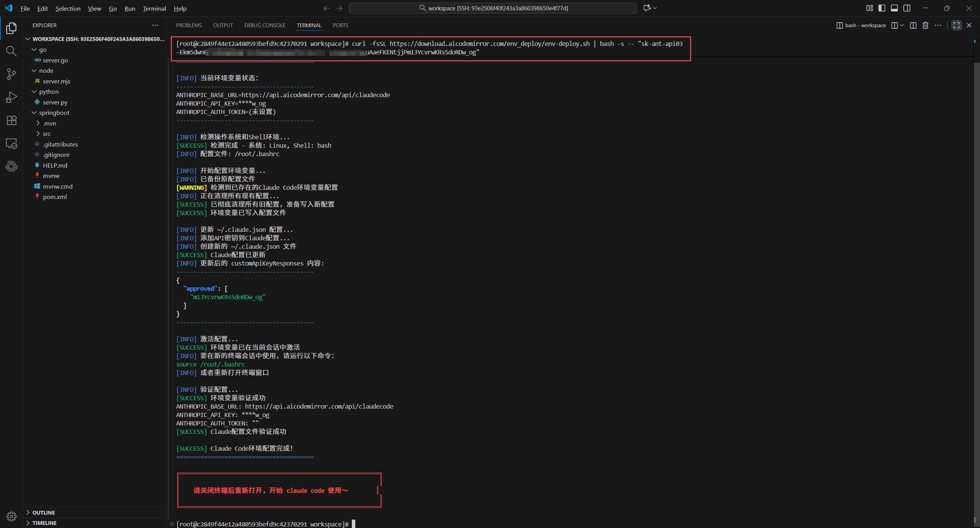Toggle the bottom panel visibility
Screen dimensions: 980x528
pyautogui.click(x=893, y=8)
